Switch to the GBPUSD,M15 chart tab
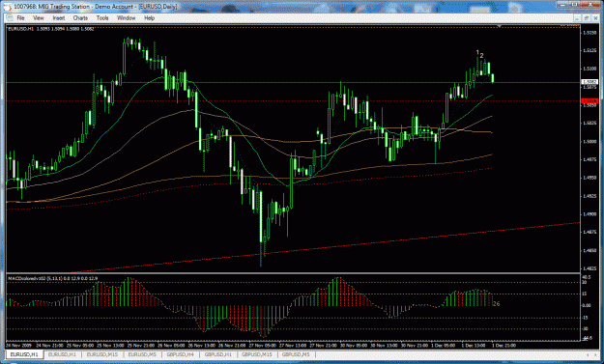Image resolution: width=604 pixels, height=364 pixels. point(257,354)
